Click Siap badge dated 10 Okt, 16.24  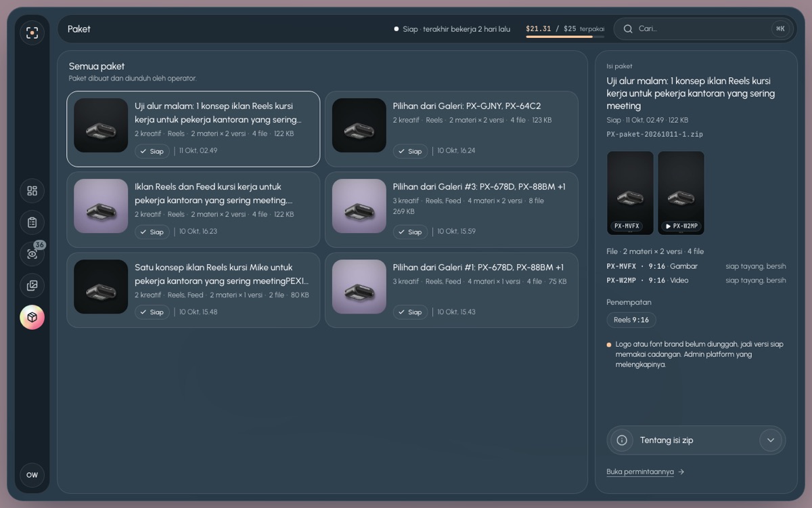(x=410, y=151)
